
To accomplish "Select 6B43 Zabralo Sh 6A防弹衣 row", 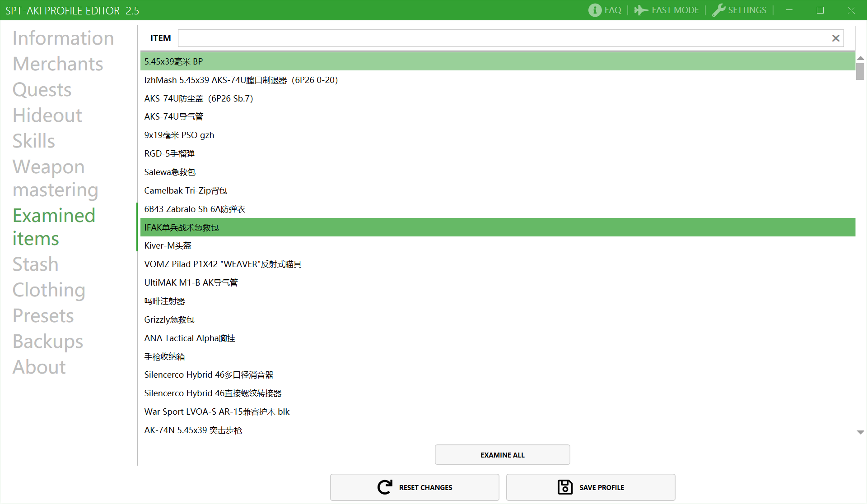I will tap(498, 209).
